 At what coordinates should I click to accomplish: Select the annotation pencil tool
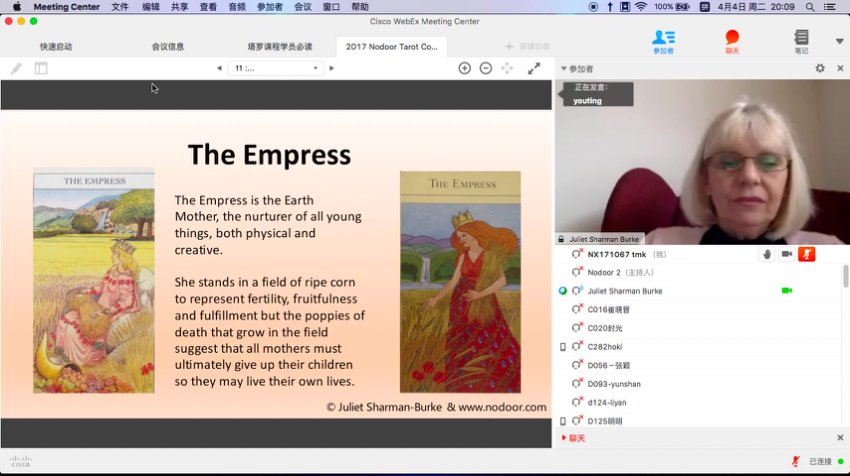click(16, 68)
